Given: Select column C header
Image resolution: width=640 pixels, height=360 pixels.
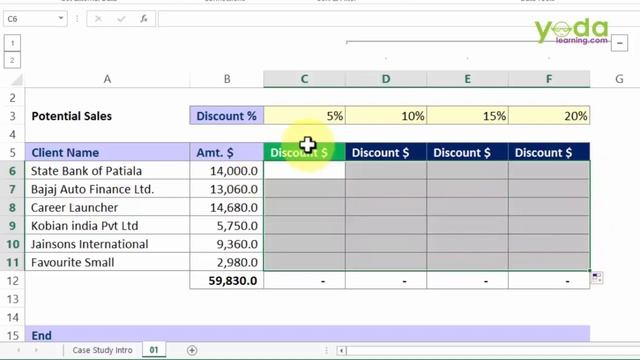Looking at the screenshot, I should click(304, 79).
